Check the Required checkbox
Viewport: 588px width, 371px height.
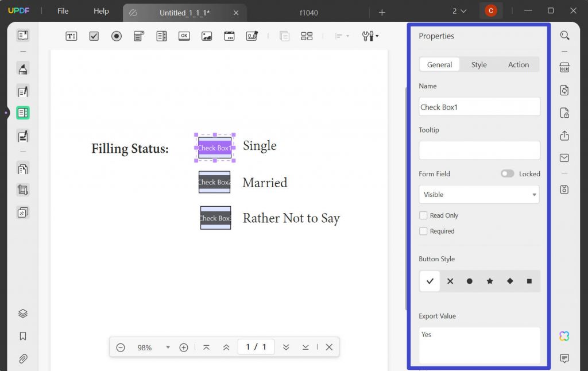click(x=423, y=231)
